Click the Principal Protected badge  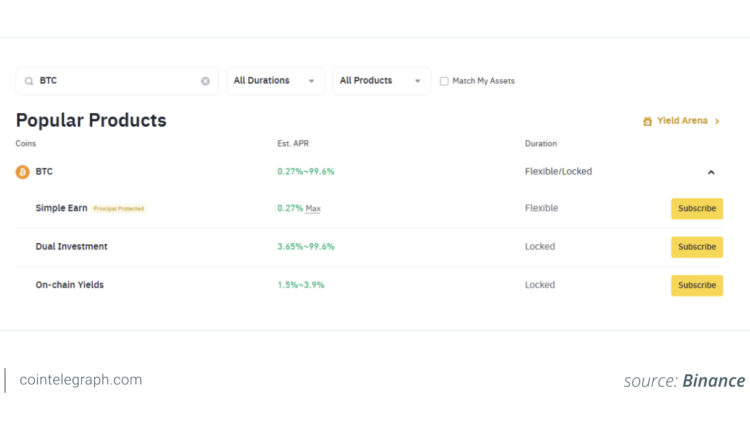[x=119, y=209]
